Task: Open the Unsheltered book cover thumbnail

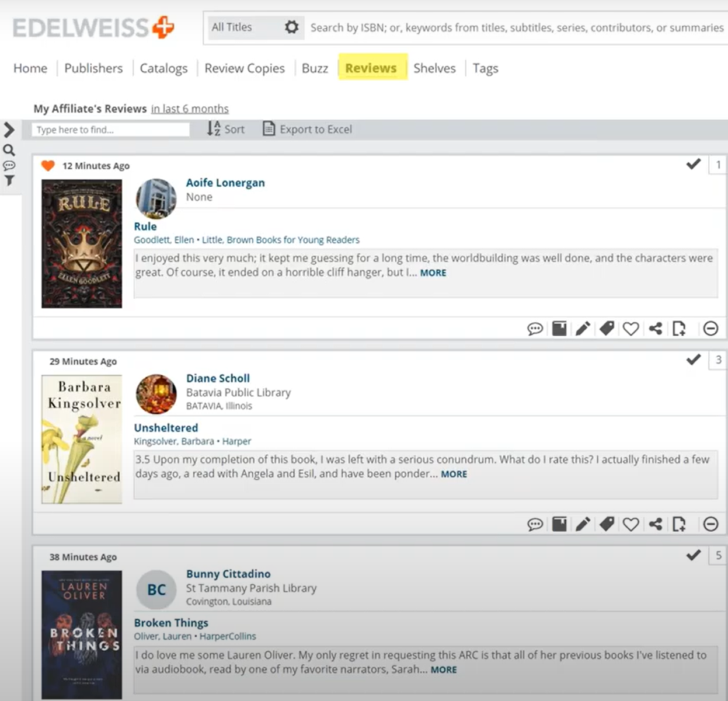Action: [x=82, y=439]
